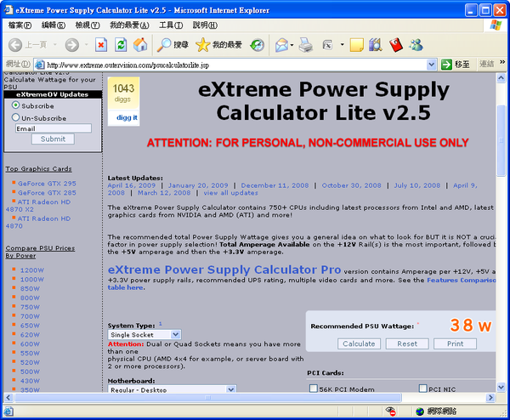Open Back button history dropdown arrow
510x420 pixels.
[x=55, y=44]
